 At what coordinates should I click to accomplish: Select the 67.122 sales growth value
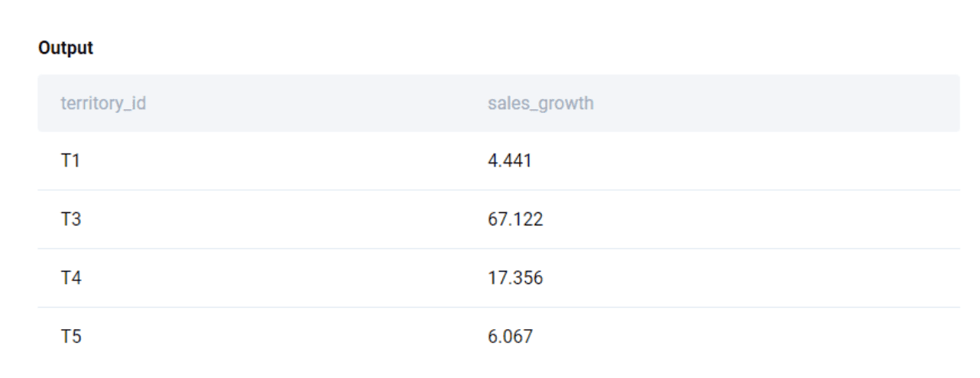[x=515, y=220]
